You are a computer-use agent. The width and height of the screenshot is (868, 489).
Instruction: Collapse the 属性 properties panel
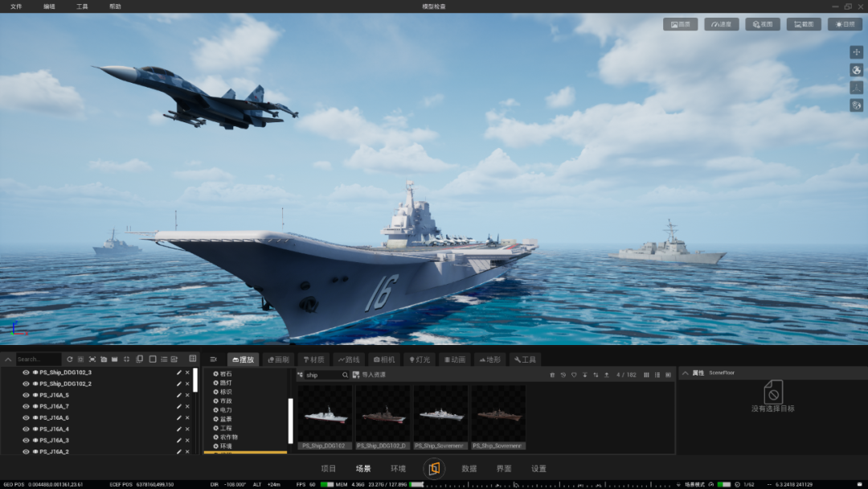click(686, 373)
